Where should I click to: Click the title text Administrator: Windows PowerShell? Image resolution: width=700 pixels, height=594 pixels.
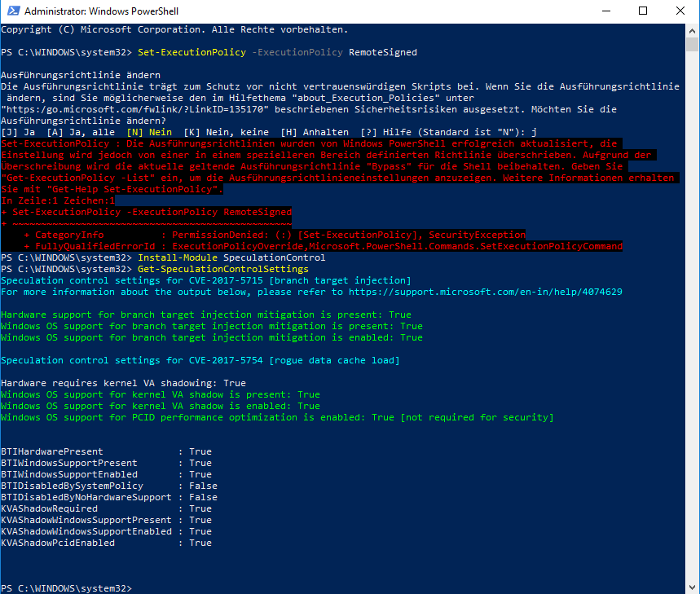point(101,11)
